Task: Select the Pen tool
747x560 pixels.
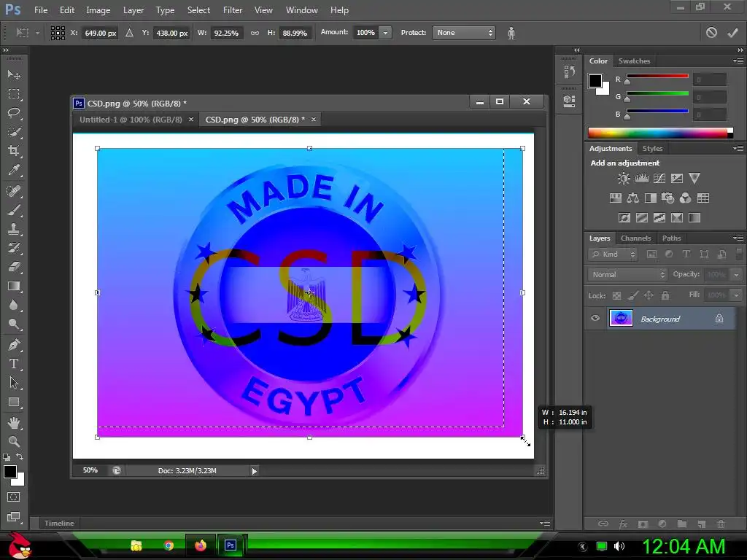Action: (x=14, y=345)
